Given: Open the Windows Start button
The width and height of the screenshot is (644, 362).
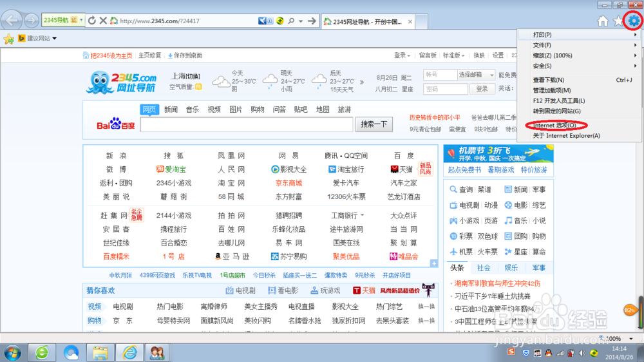Looking at the screenshot, I should (x=13, y=352).
